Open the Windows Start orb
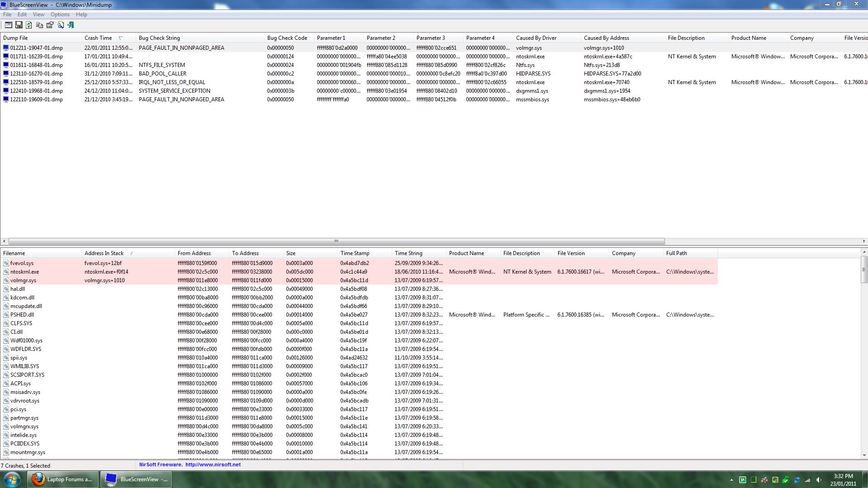Viewport: 868px width, 488px height. (12, 479)
